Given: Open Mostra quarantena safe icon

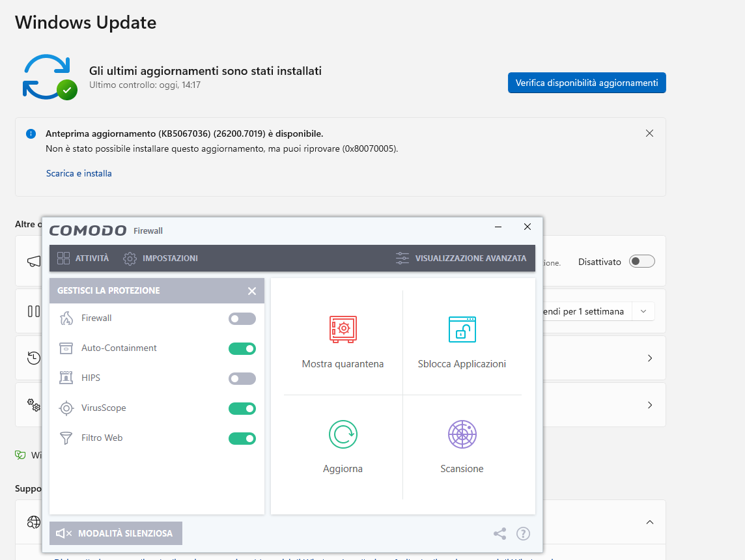Looking at the screenshot, I should click(343, 329).
